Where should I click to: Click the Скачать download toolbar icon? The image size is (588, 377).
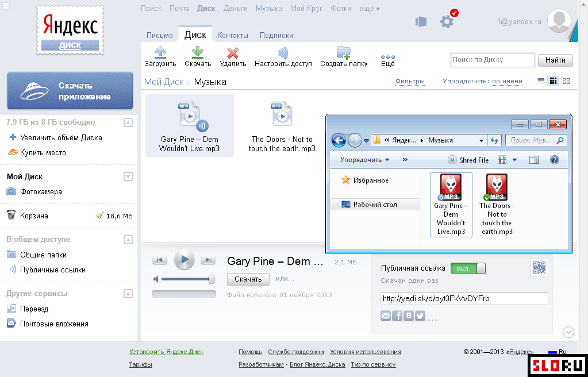198,52
